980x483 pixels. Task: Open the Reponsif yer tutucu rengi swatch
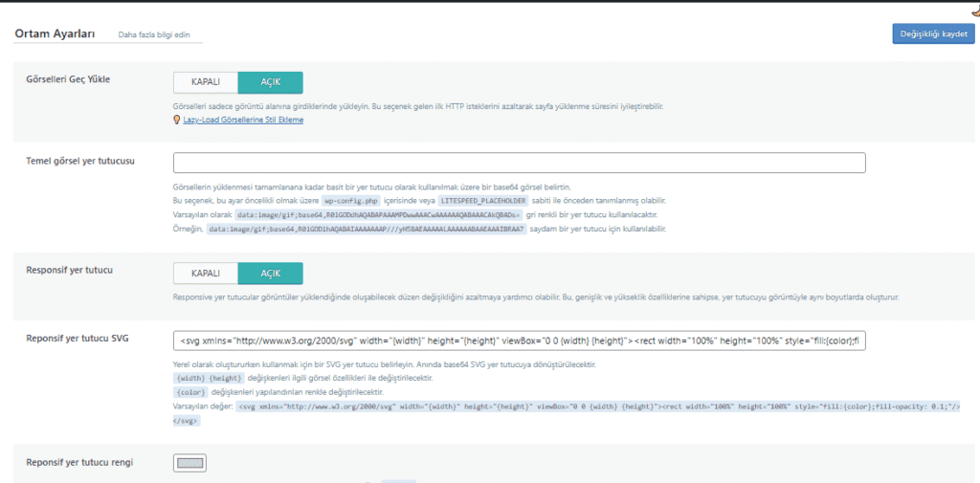[189, 464]
